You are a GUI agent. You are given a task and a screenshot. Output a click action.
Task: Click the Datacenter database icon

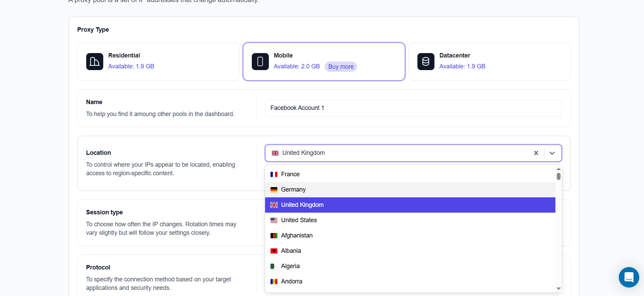426,62
